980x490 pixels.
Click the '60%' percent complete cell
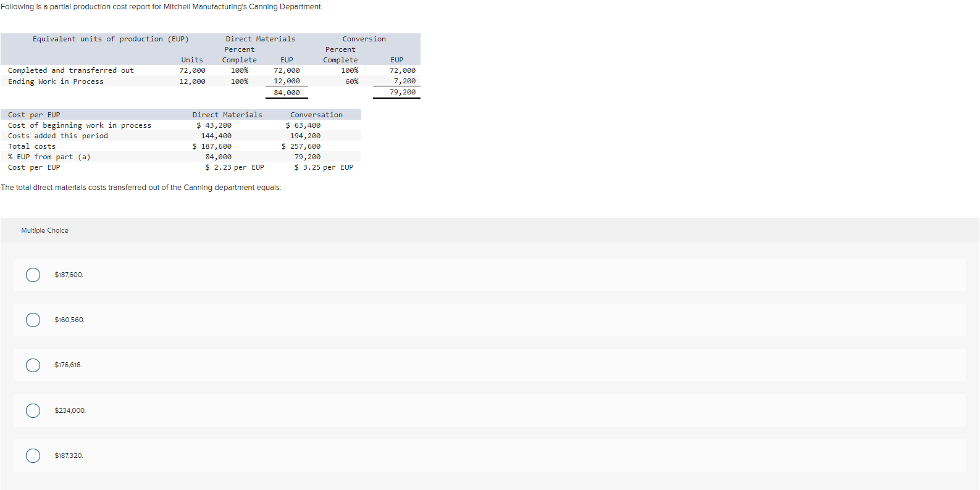tap(352, 81)
